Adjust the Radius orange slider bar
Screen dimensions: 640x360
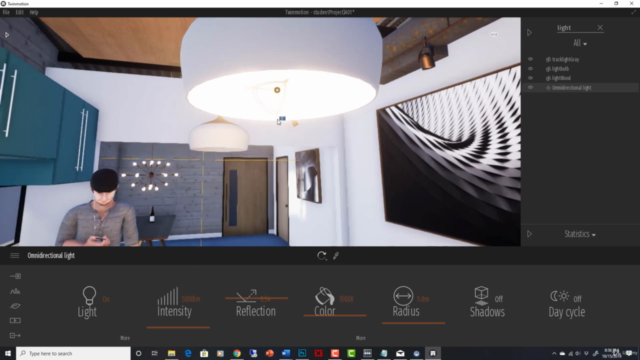(413, 323)
